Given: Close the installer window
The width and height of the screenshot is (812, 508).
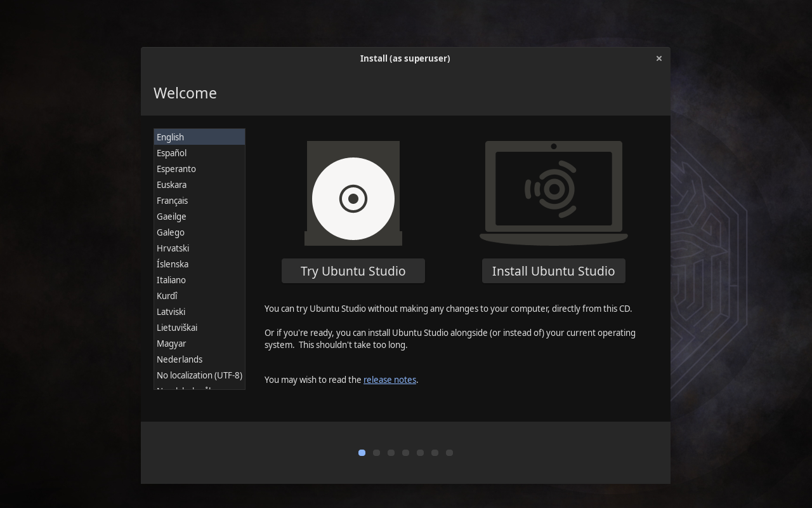Looking at the screenshot, I should (658, 58).
